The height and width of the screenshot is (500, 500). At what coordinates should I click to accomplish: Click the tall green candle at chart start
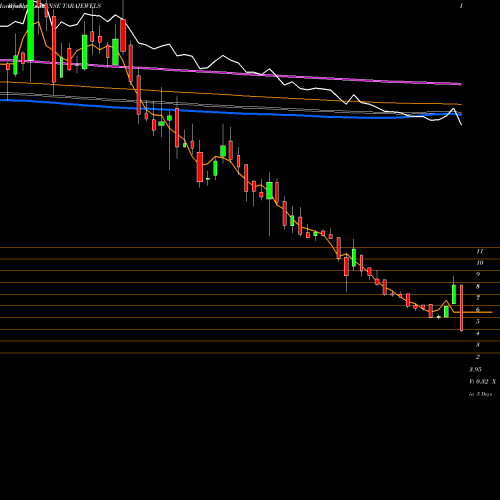[x=31, y=30]
